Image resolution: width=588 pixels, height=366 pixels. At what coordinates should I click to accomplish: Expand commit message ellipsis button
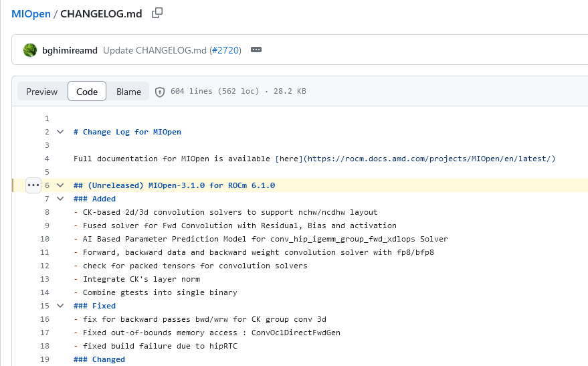click(x=256, y=50)
